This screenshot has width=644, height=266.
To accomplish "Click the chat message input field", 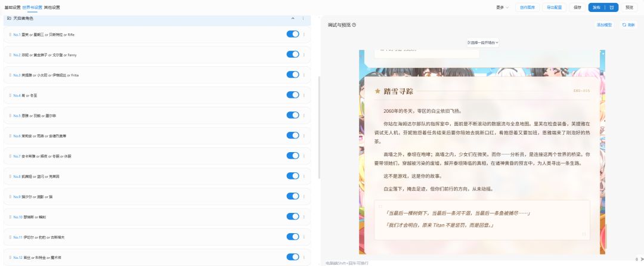I will (x=478, y=262).
